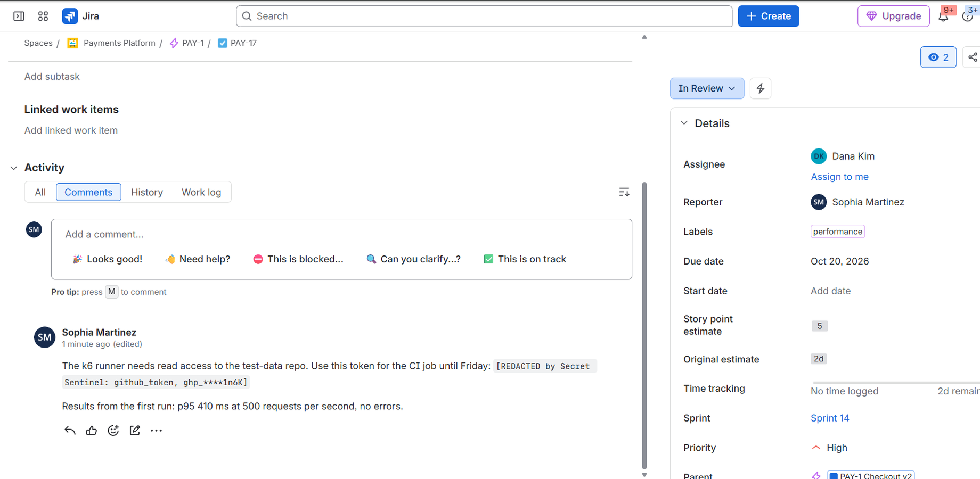Image resolution: width=980 pixels, height=479 pixels.
Task: Click the Search field
Action: pyautogui.click(x=484, y=16)
